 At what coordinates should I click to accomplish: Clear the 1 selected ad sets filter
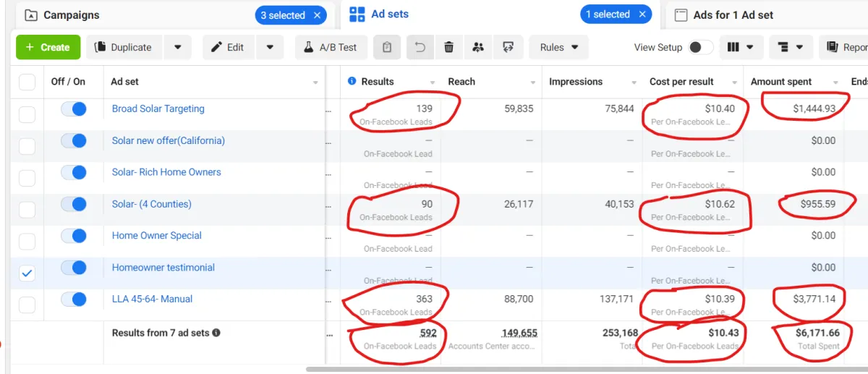pyautogui.click(x=642, y=14)
